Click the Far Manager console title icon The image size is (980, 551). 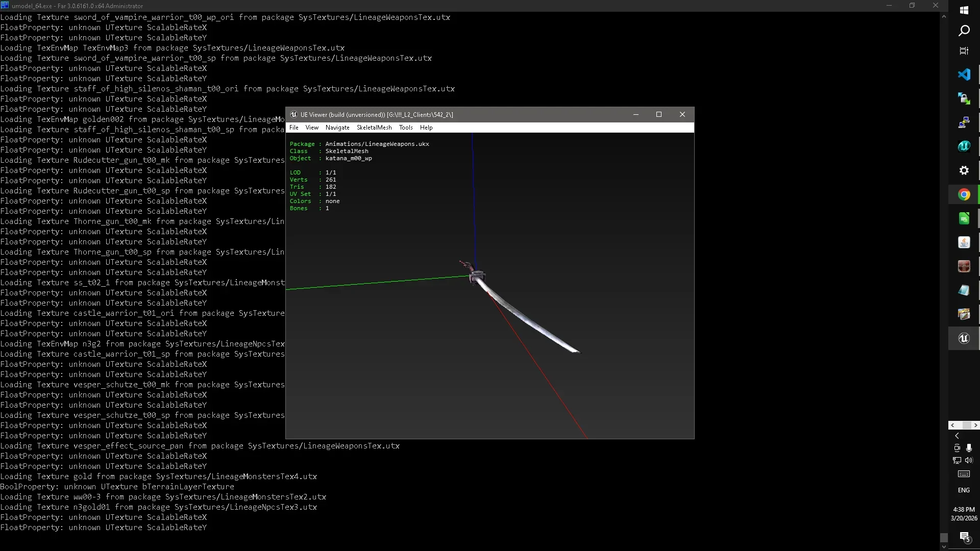click(5, 6)
